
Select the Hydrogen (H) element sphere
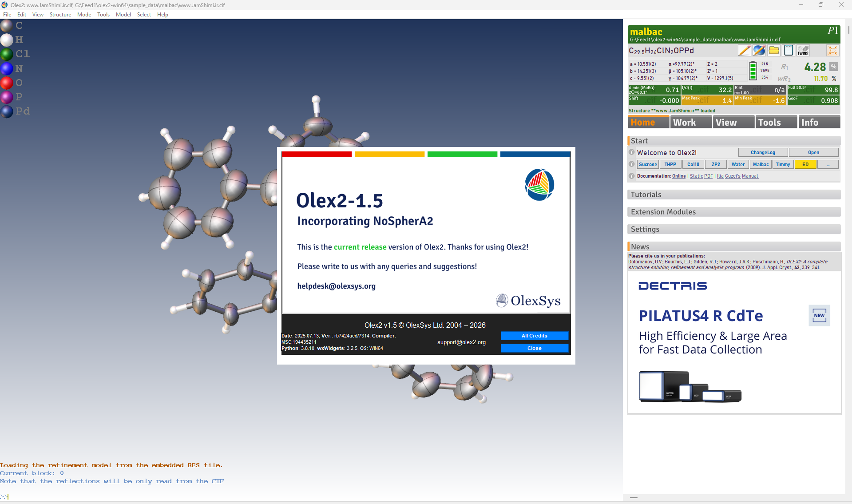(x=6, y=40)
